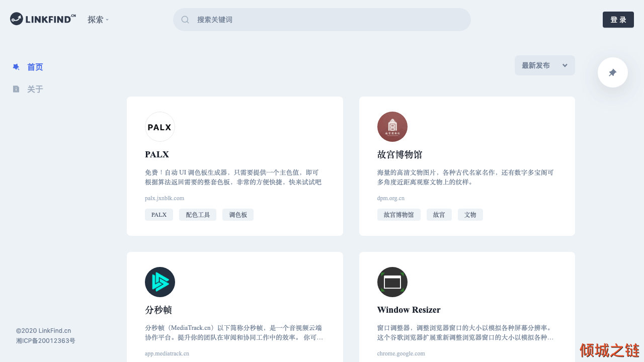Open the Window Resizer card title

[409, 310]
